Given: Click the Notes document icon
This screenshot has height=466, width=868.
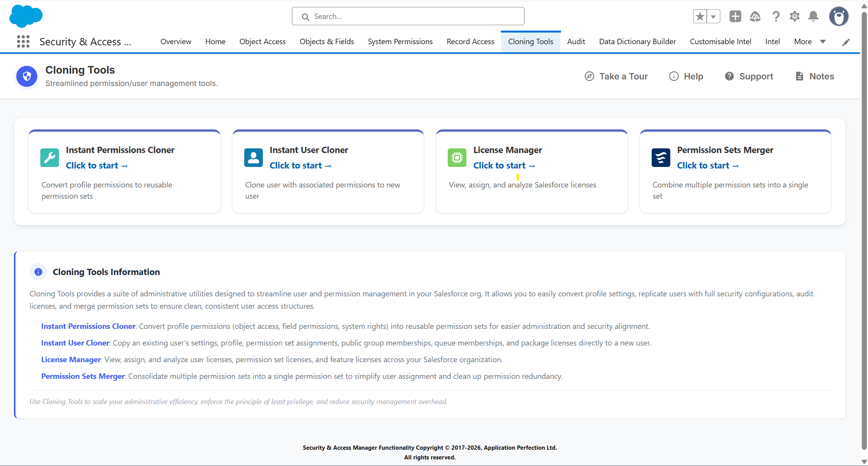Looking at the screenshot, I should click(799, 76).
